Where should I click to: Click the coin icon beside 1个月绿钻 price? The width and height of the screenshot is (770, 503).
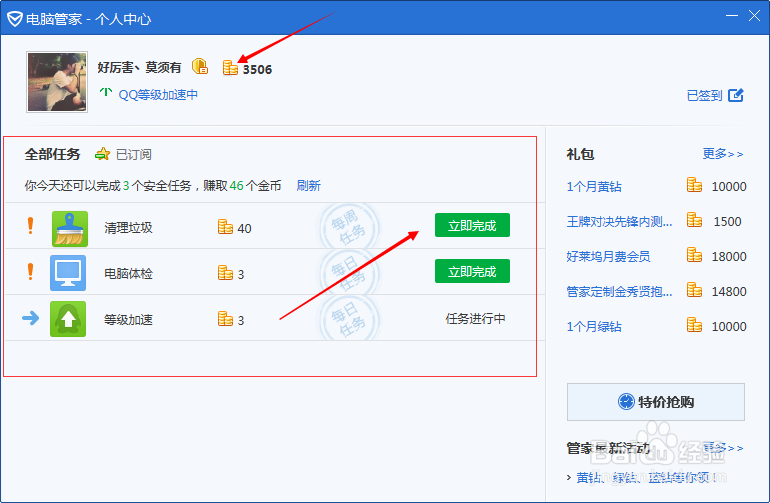(x=694, y=325)
